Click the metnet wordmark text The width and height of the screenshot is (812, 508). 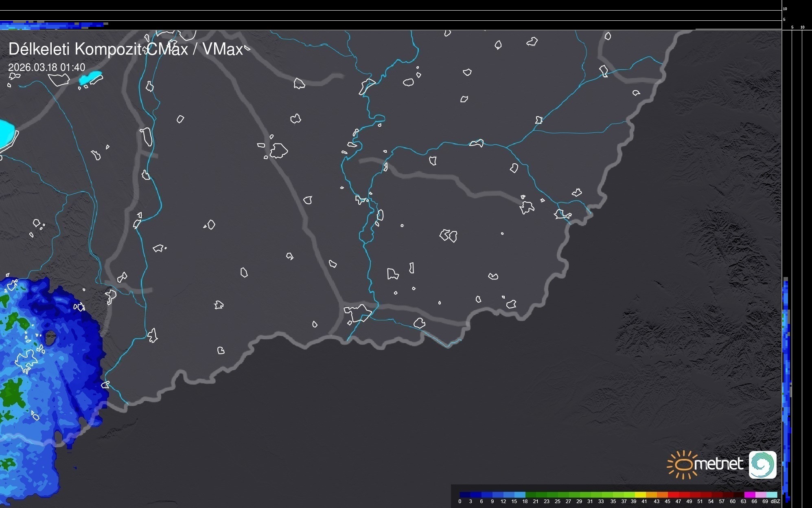pyautogui.click(x=718, y=464)
